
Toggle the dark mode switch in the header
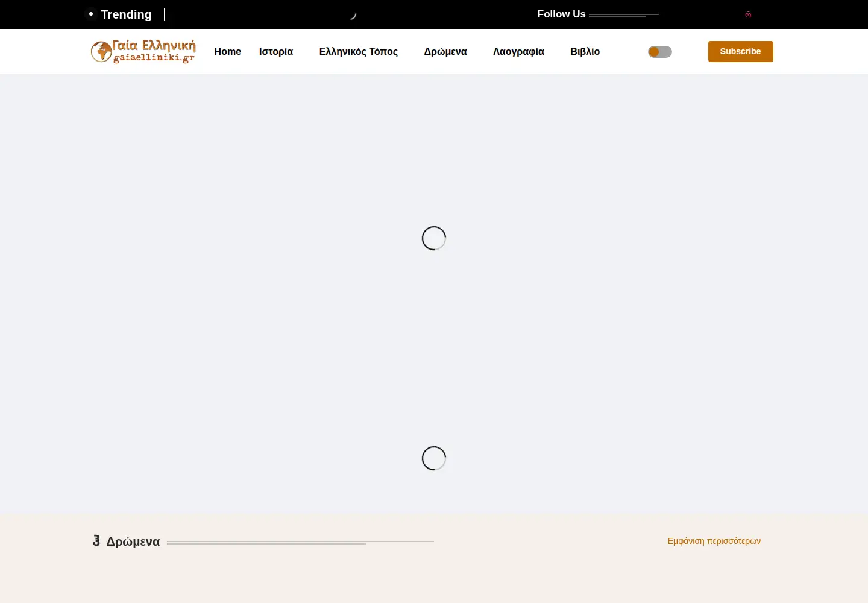pos(660,52)
